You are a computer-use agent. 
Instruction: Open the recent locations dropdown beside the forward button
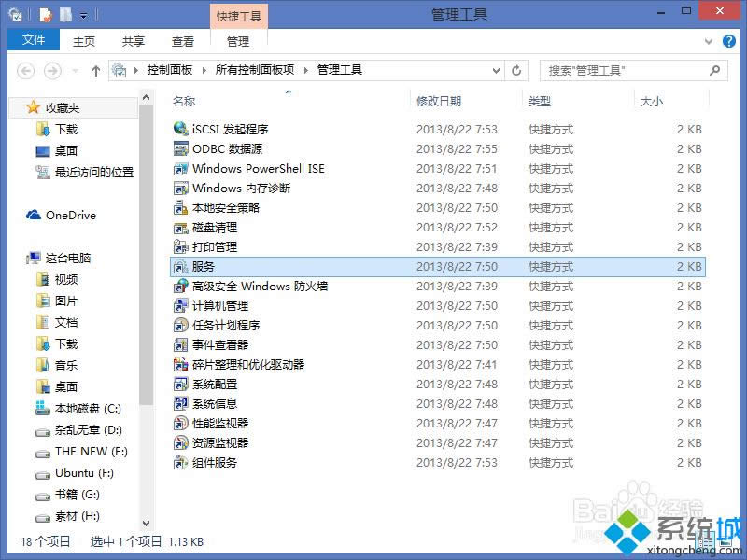73,70
